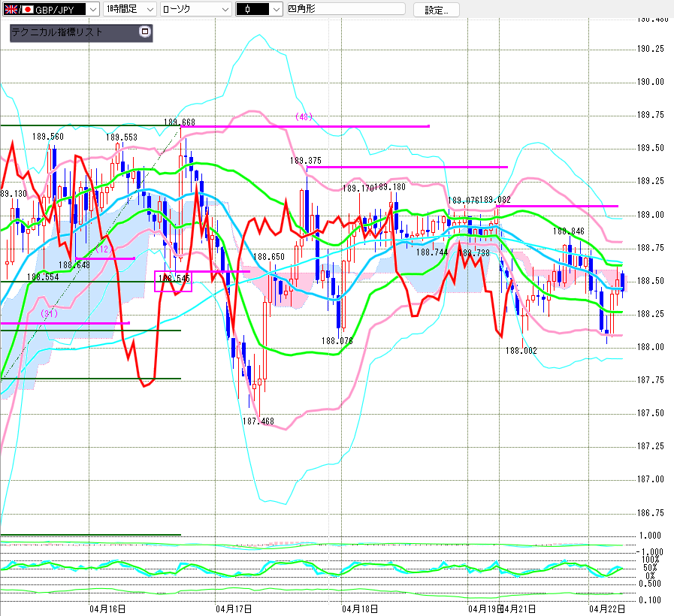The height and width of the screenshot is (616, 674).
Task: Click the (48) magenta line label
Action: (x=304, y=117)
